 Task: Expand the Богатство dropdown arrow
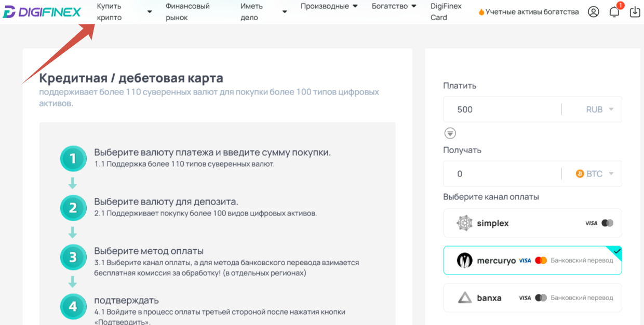[414, 6]
